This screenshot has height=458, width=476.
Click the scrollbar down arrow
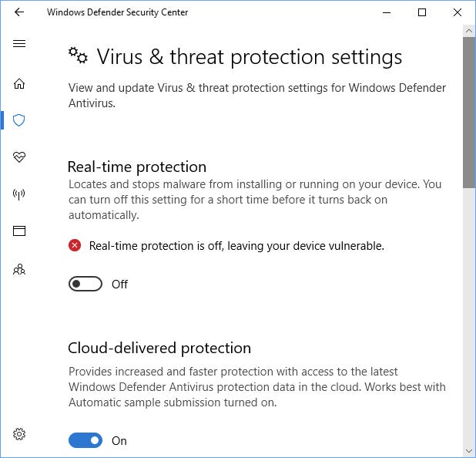click(x=469, y=451)
